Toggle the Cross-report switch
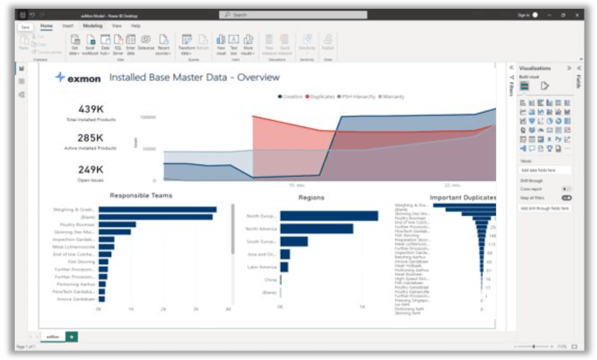597x360 pixels. [567, 189]
